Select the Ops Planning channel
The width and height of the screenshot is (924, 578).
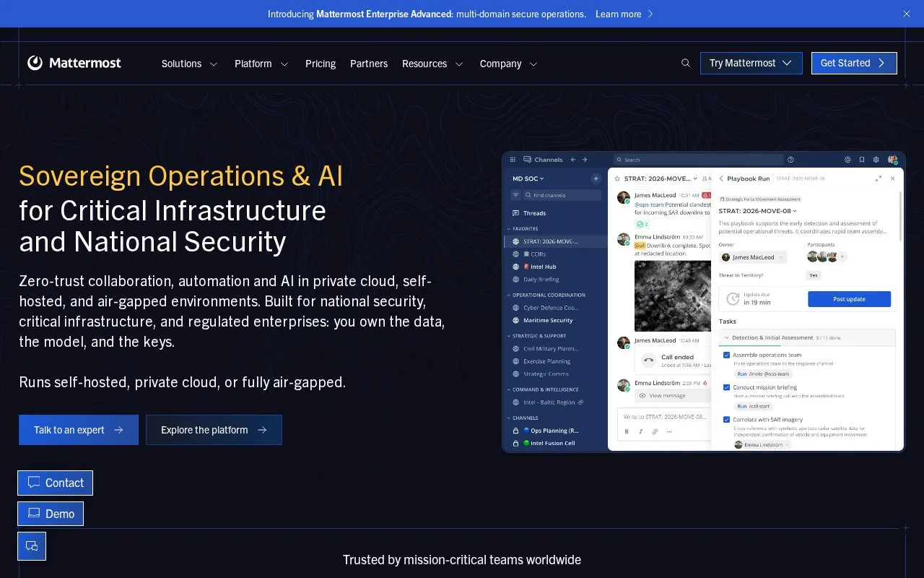556,431
